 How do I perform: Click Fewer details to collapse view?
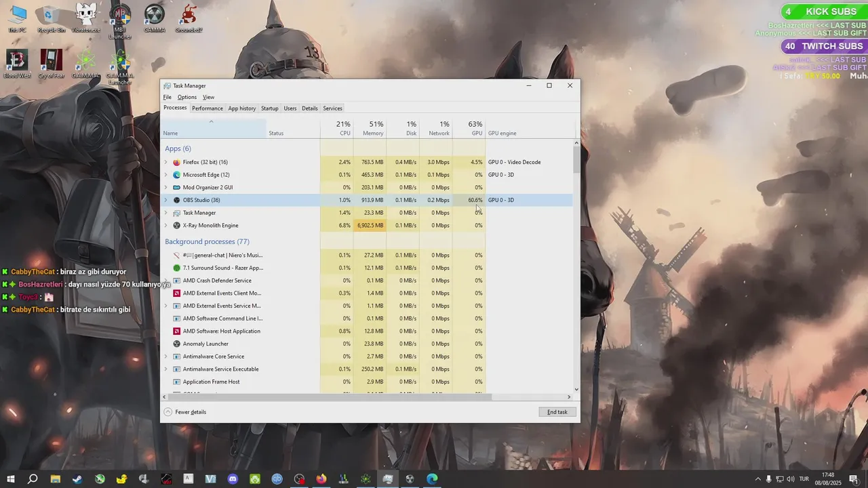[x=185, y=412]
